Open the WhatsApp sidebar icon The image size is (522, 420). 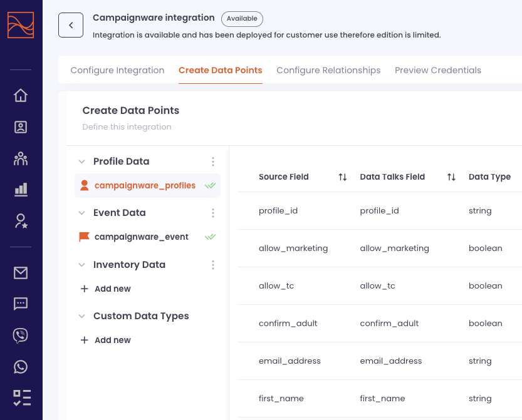pyautogui.click(x=21, y=367)
